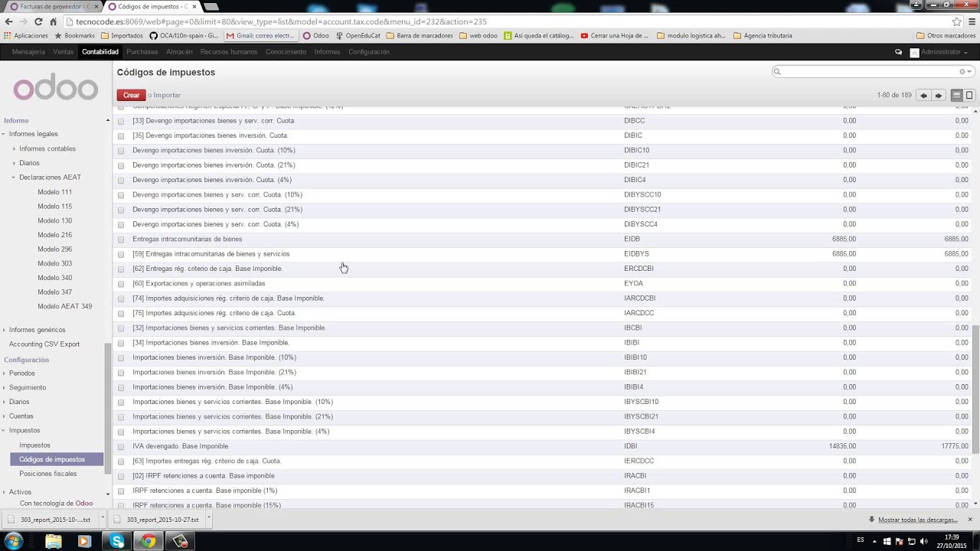Check the box for Entregas intracomunitarias de bienes
The width and height of the screenshot is (980, 551).
coord(121,240)
